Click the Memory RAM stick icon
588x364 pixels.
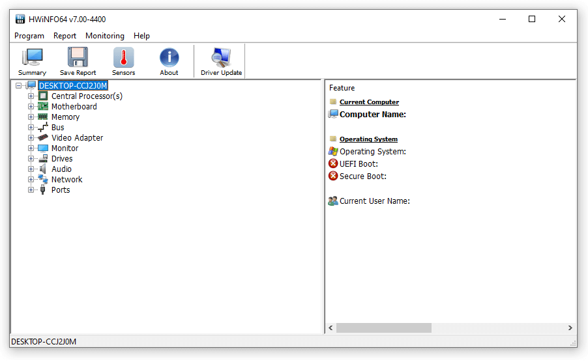click(43, 117)
